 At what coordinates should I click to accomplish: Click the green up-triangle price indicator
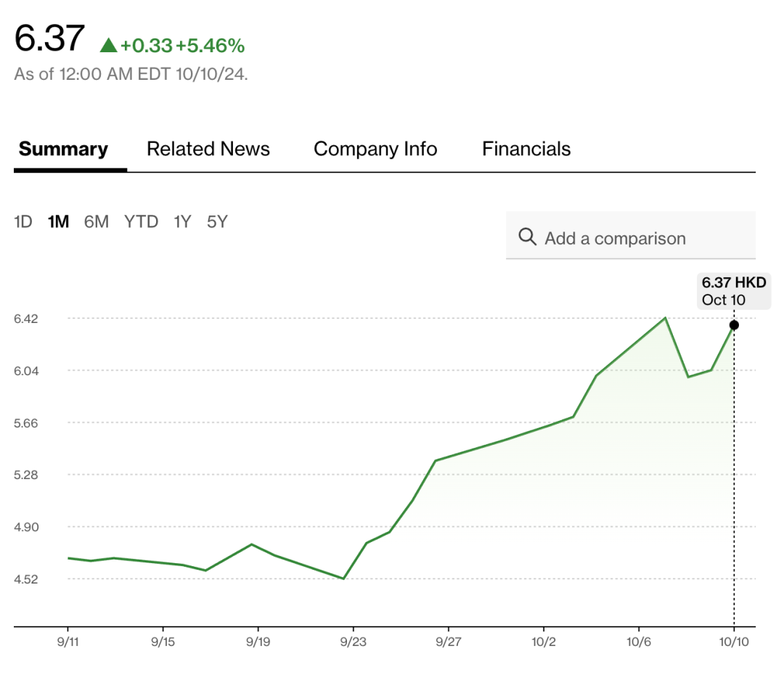[108, 46]
